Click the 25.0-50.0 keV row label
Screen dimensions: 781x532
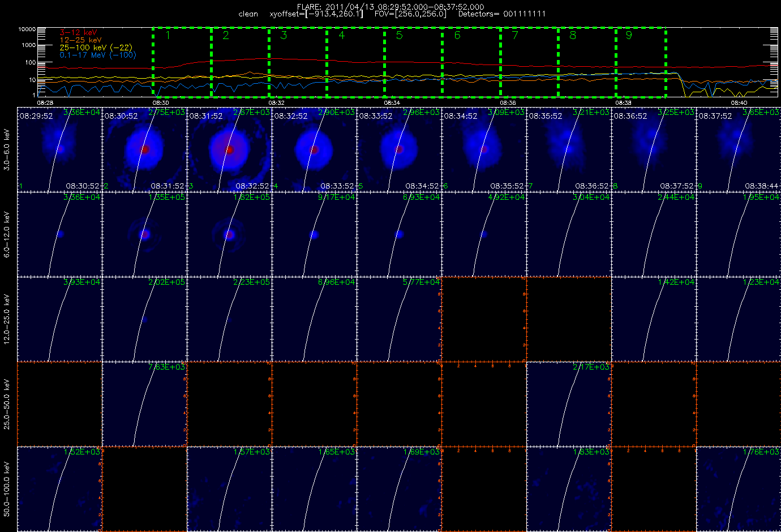(7, 404)
